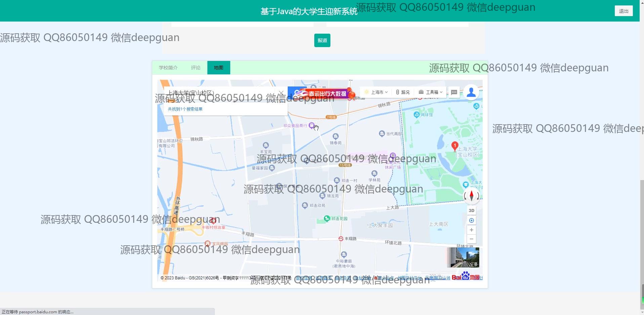Image resolution: width=644 pixels, height=315 pixels.
Task: Click the 春运出行大数据 banner
Action: point(322,94)
